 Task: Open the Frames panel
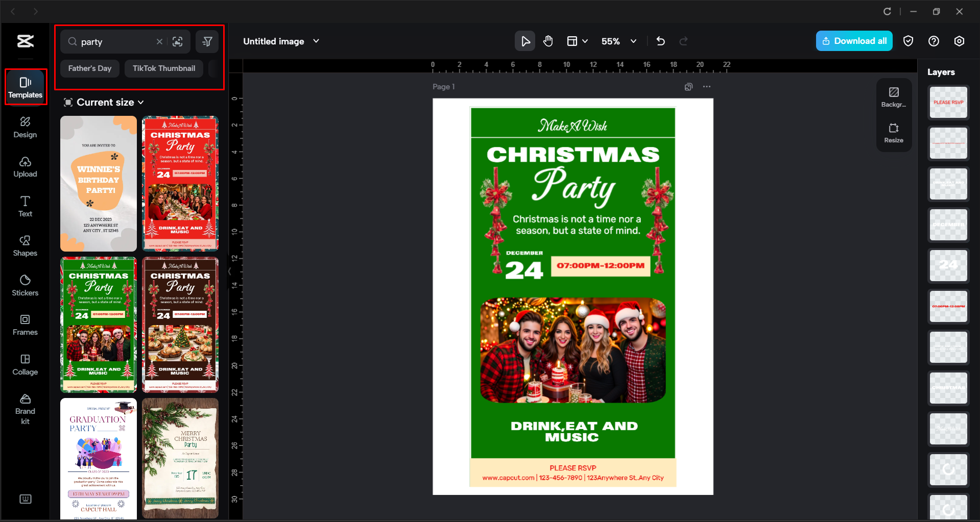[x=25, y=325]
